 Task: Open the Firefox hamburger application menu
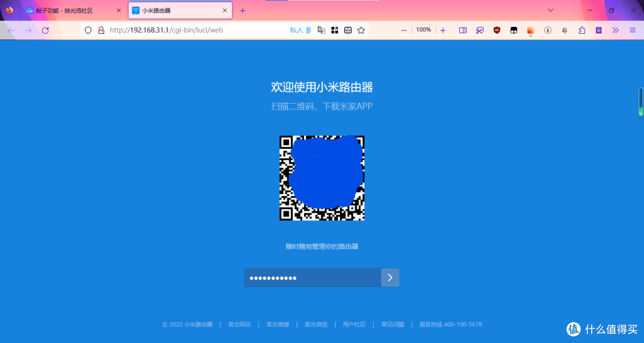click(x=633, y=30)
